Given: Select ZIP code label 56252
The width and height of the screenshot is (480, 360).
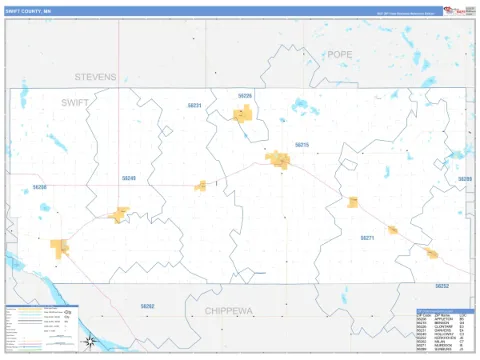Looking at the screenshot, I should (442, 286).
